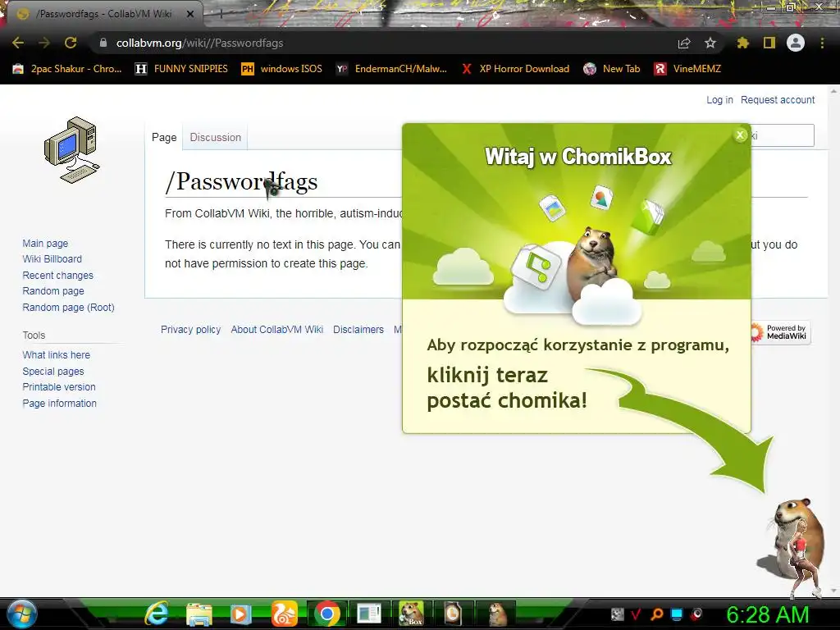Open the Chrome three-dot menu
This screenshot has height=630, width=840.
(822, 43)
